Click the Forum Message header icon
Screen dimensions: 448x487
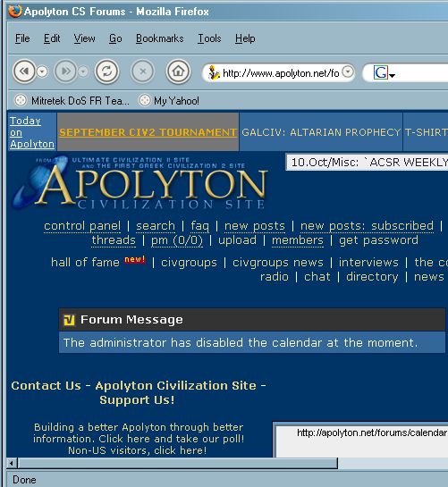[x=69, y=320]
